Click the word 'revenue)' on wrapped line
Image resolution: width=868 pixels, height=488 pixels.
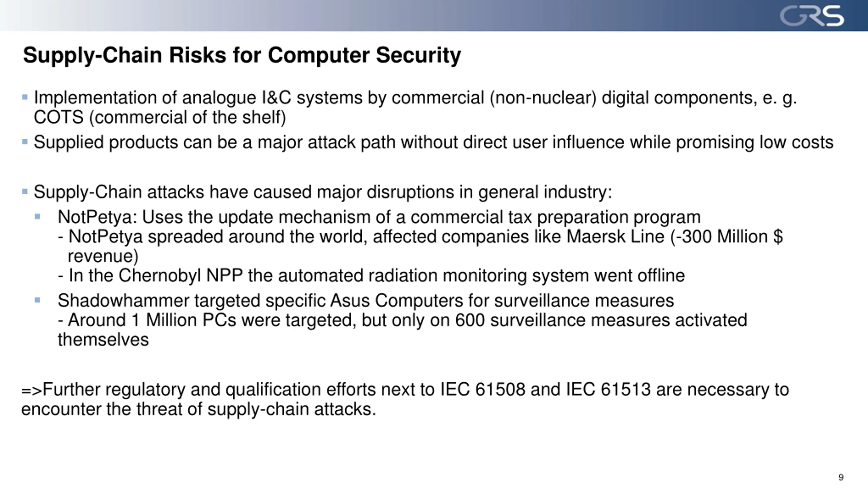click(103, 256)
